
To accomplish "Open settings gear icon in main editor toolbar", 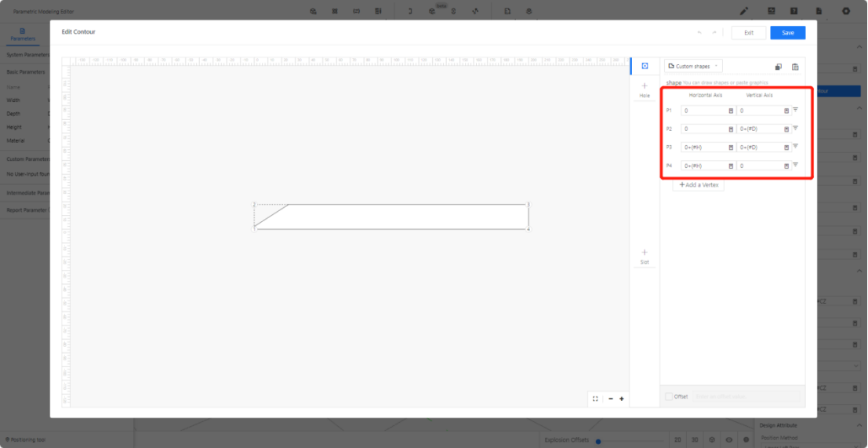I will point(846,11).
